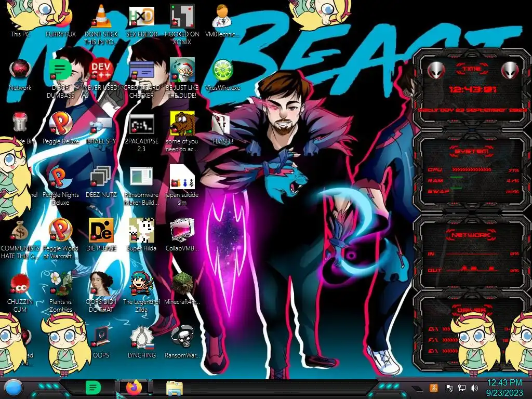Click the right alien head in TIME gadget

click(510, 70)
